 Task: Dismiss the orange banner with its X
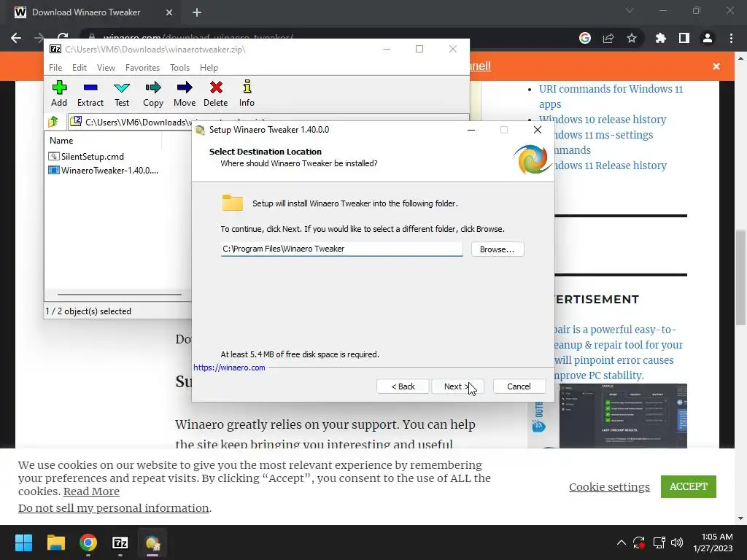[716, 66]
